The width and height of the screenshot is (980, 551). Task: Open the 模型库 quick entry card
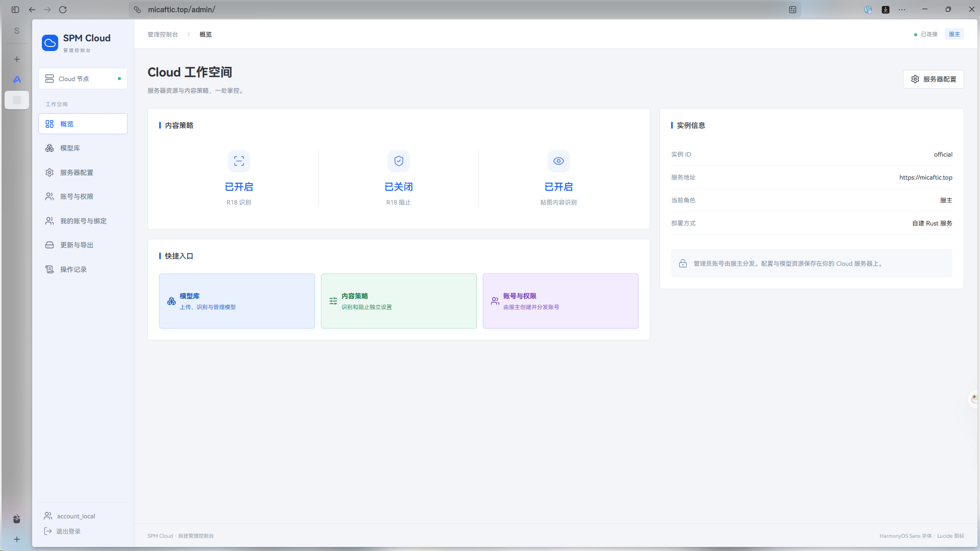(x=237, y=301)
